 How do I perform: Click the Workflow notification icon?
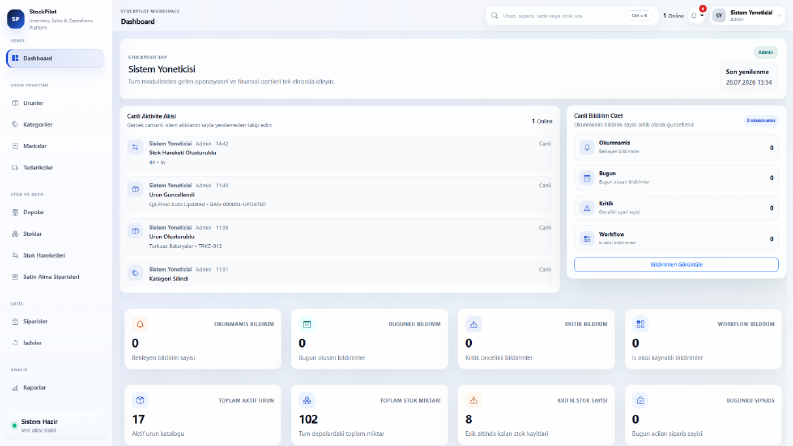coord(587,239)
